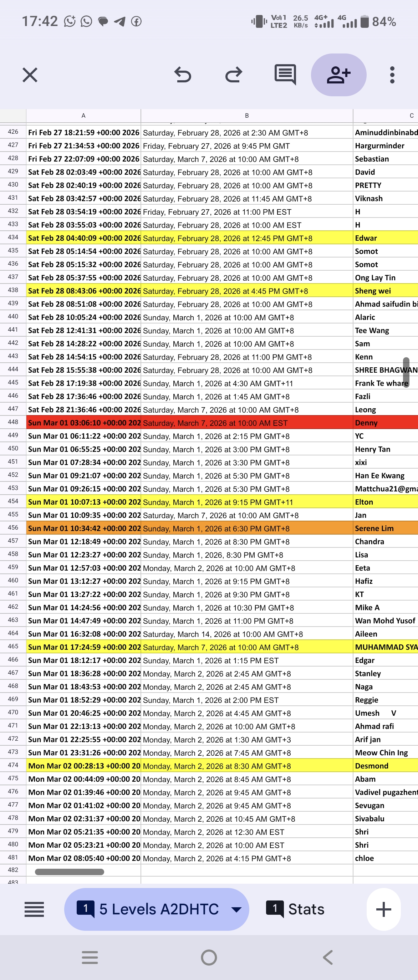Expand the 5 Levels A2DHTC tab dropdown arrow
The height and width of the screenshot is (980, 418).
tap(236, 910)
